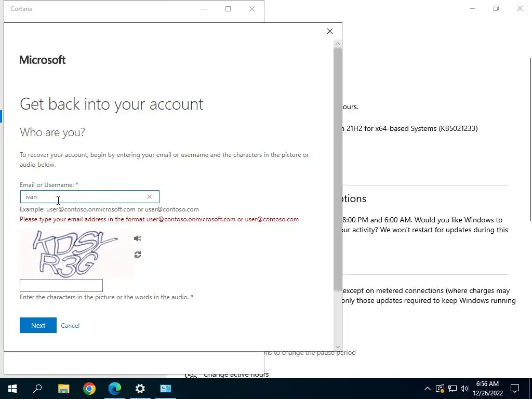This screenshot has width=532, height=399.
Task: Click the Cancel link
Action: pyautogui.click(x=70, y=326)
